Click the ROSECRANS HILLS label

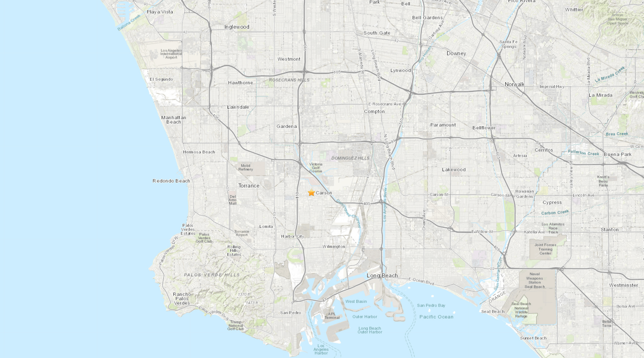pyautogui.click(x=289, y=80)
